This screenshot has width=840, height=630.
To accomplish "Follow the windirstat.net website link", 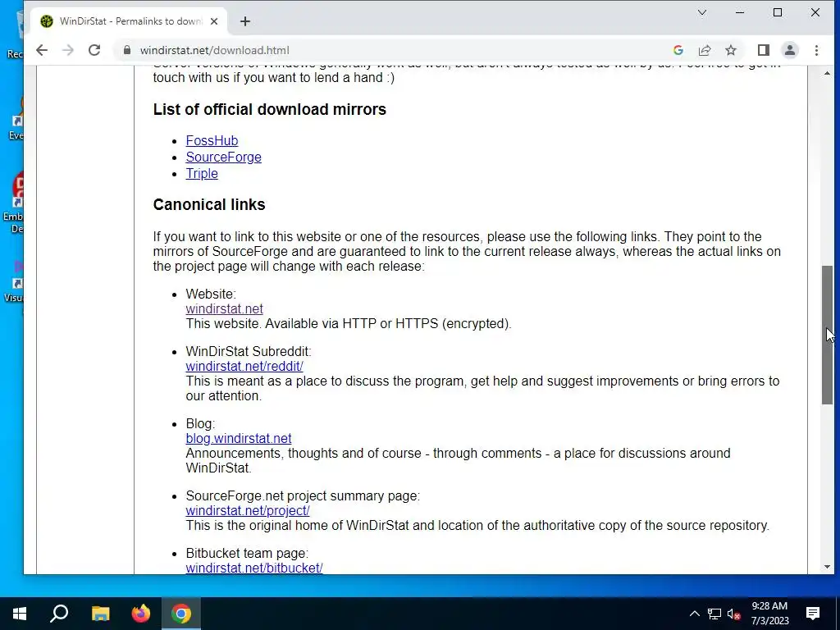I will point(224,309).
